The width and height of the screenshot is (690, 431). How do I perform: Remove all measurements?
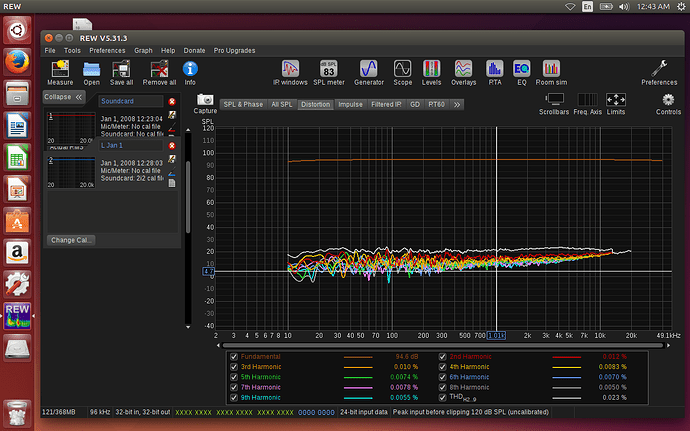[x=159, y=73]
